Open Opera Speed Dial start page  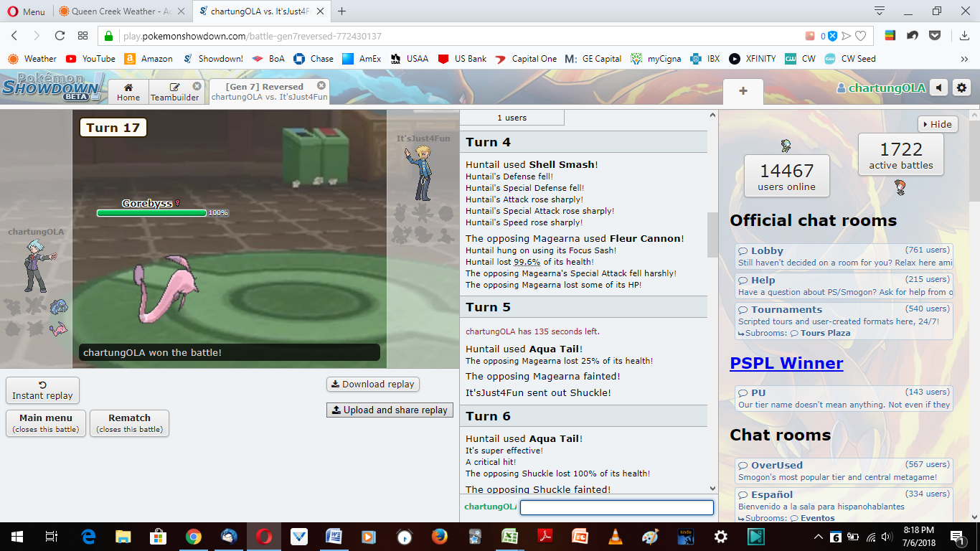pyautogui.click(x=83, y=36)
